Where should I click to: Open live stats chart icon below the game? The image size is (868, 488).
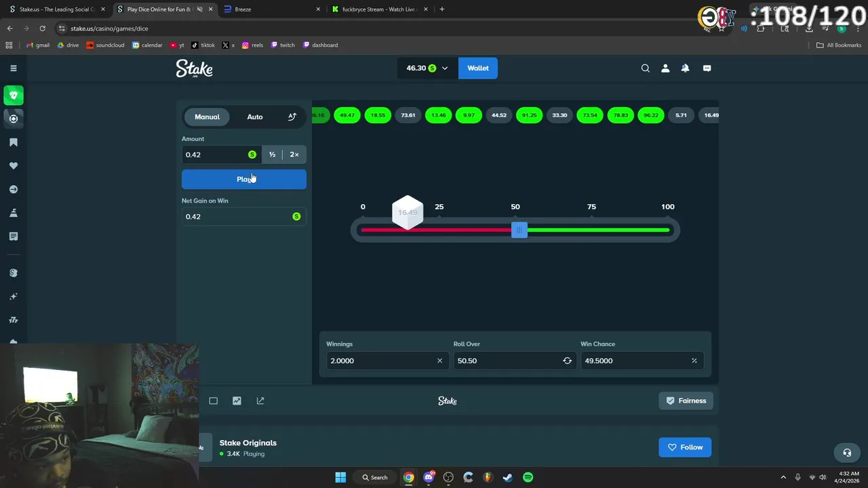pyautogui.click(x=237, y=401)
